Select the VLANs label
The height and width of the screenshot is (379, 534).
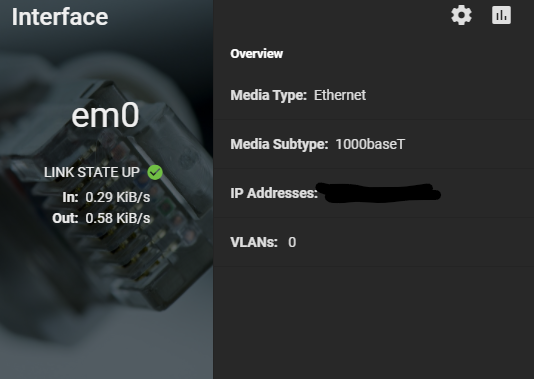point(254,242)
